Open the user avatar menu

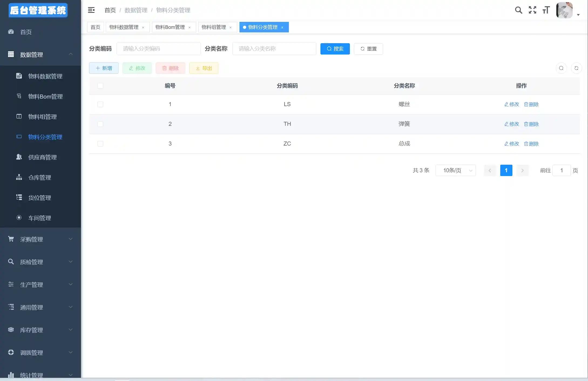565,11
